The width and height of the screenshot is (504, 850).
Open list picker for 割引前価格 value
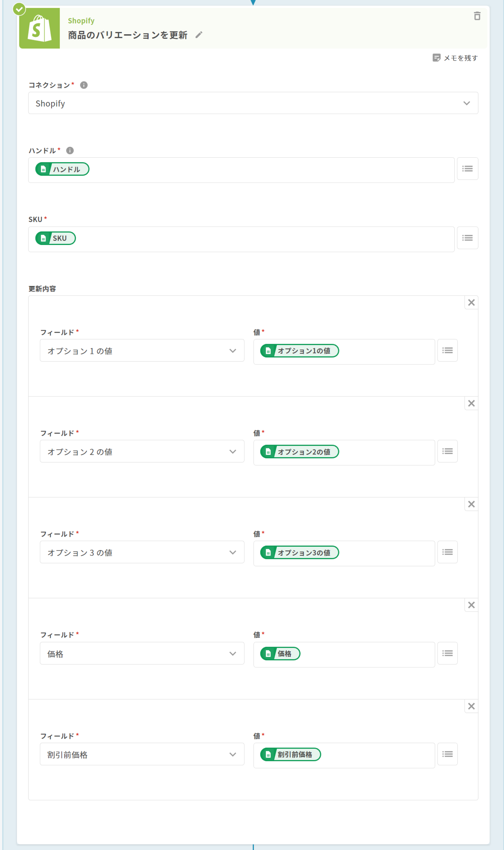447,754
